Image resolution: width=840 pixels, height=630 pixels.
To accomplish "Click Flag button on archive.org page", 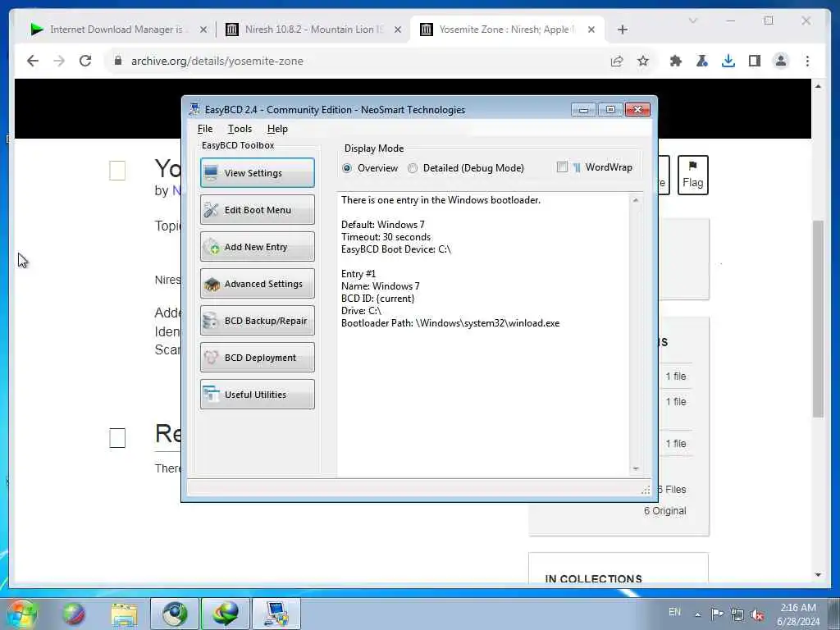I will click(692, 176).
